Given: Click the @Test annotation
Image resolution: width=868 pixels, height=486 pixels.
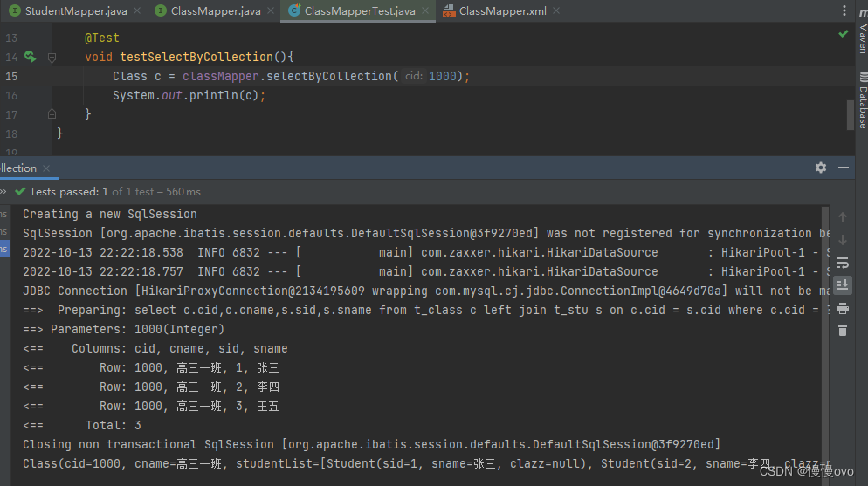Looking at the screenshot, I should click(x=102, y=38).
